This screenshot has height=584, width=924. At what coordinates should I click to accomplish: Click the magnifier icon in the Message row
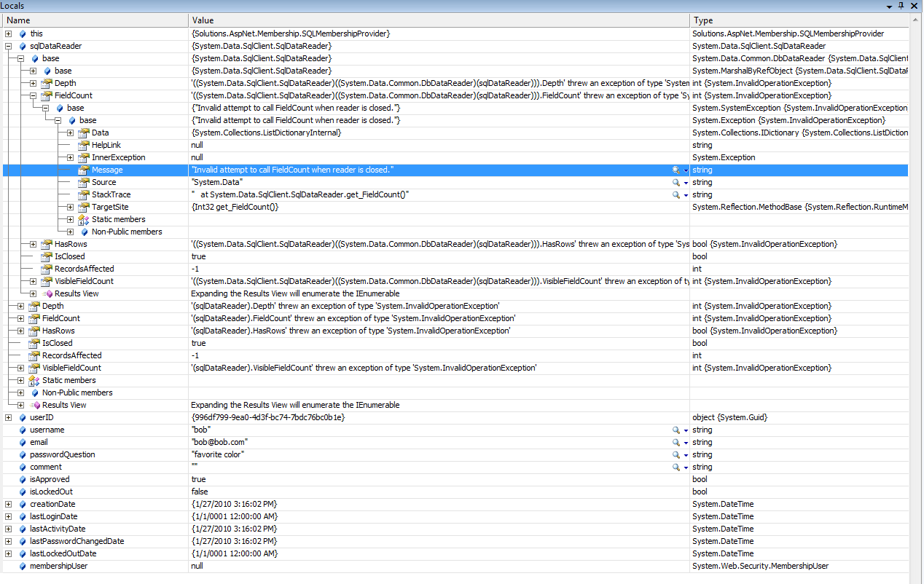click(676, 170)
